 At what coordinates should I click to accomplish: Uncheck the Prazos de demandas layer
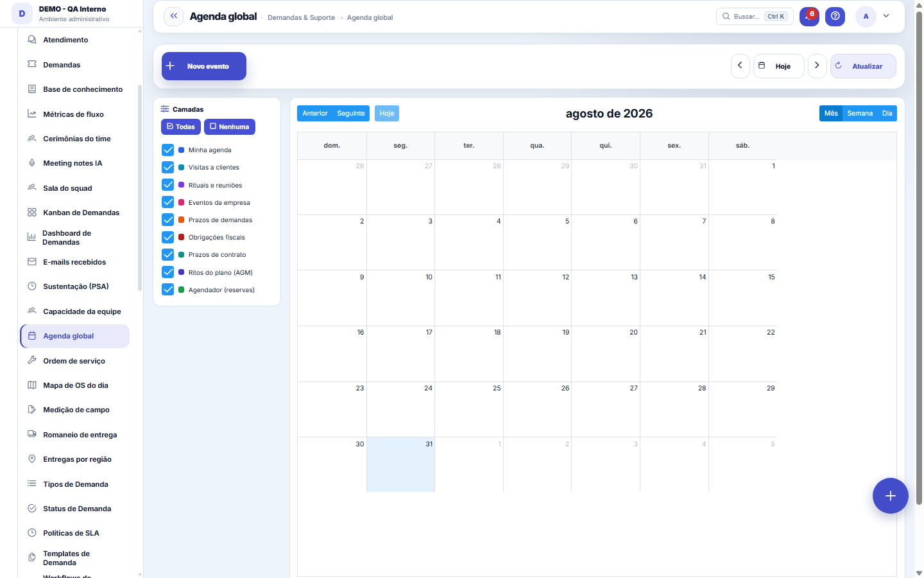coord(168,220)
